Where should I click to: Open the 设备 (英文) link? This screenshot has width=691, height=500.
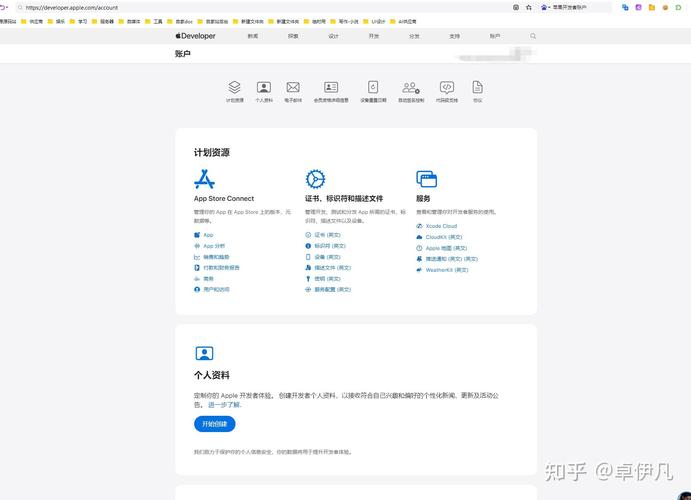[x=327, y=257]
